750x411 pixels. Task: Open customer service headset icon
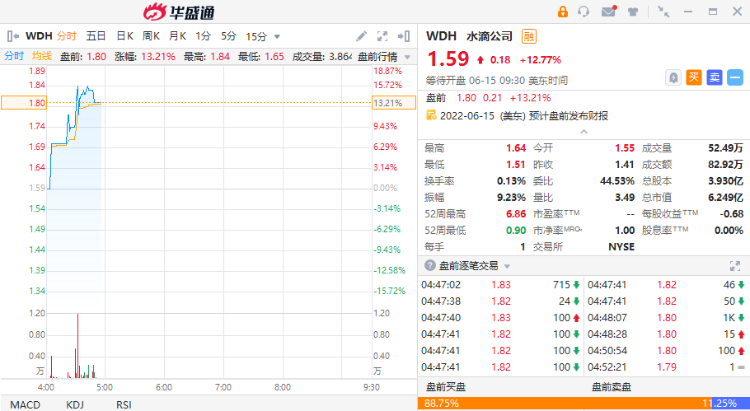point(584,11)
